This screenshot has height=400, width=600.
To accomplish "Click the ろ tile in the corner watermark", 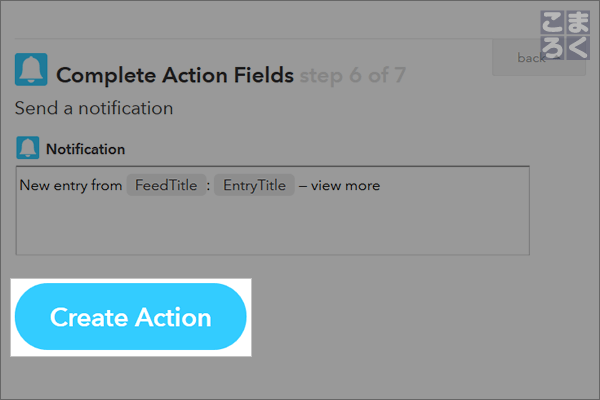I will click(x=552, y=48).
